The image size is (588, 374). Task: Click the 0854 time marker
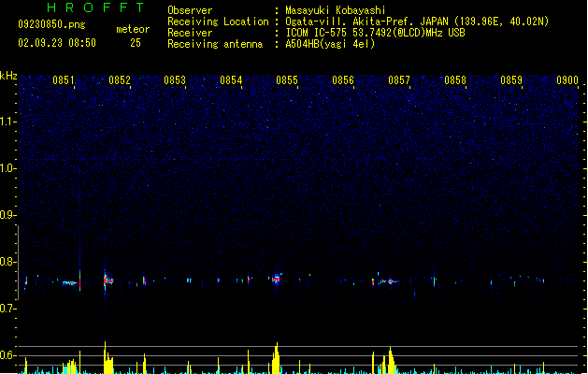[231, 80]
